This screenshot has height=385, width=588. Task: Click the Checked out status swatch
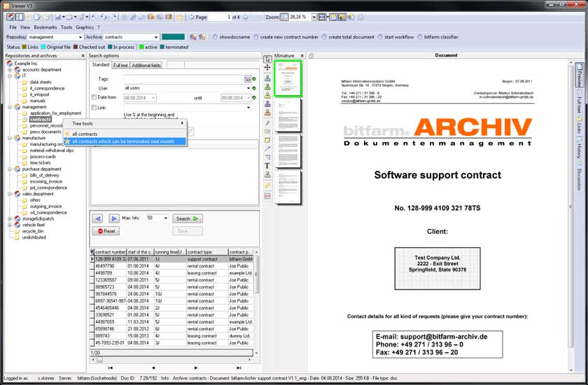coord(76,47)
